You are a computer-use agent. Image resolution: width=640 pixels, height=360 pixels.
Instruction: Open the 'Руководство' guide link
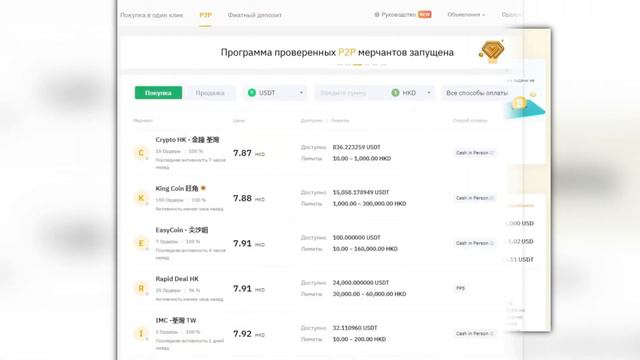pos(395,14)
